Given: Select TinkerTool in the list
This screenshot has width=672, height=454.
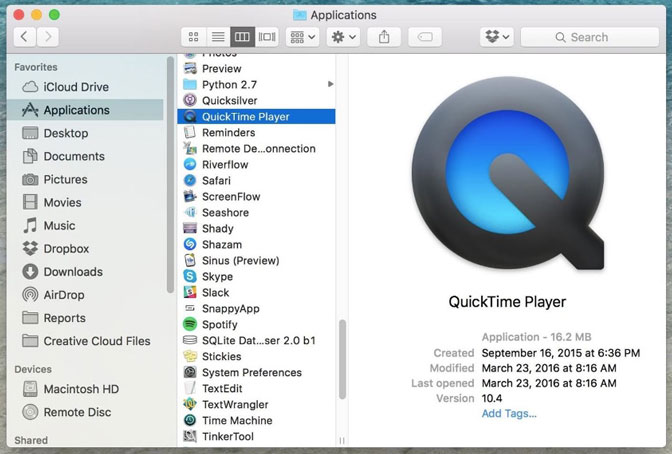Looking at the screenshot, I should coord(256,436).
